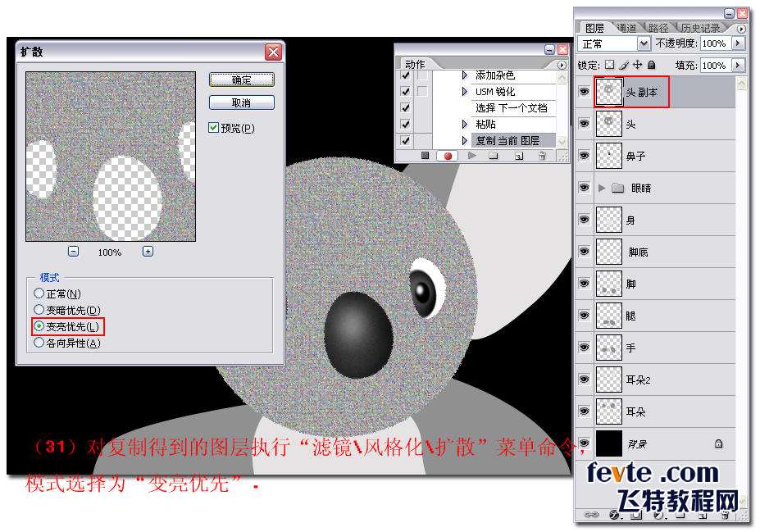Open the 历史记录 (History) tab

701,27
